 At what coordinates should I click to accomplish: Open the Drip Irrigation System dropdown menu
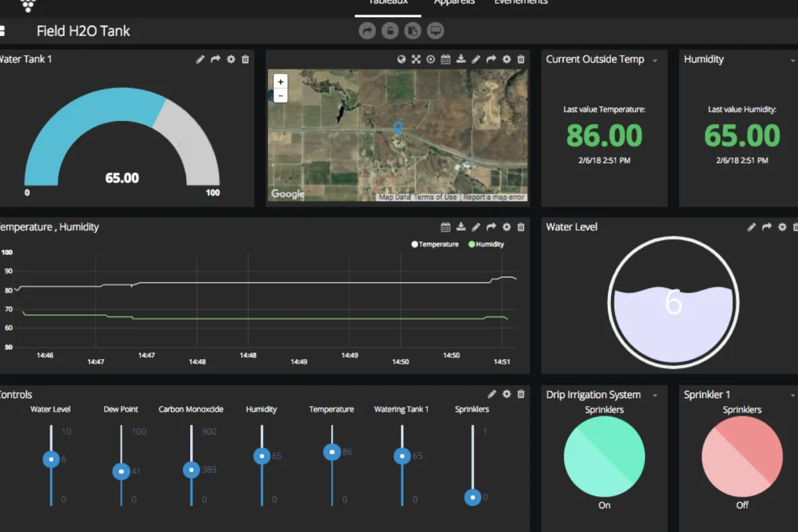(x=655, y=396)
